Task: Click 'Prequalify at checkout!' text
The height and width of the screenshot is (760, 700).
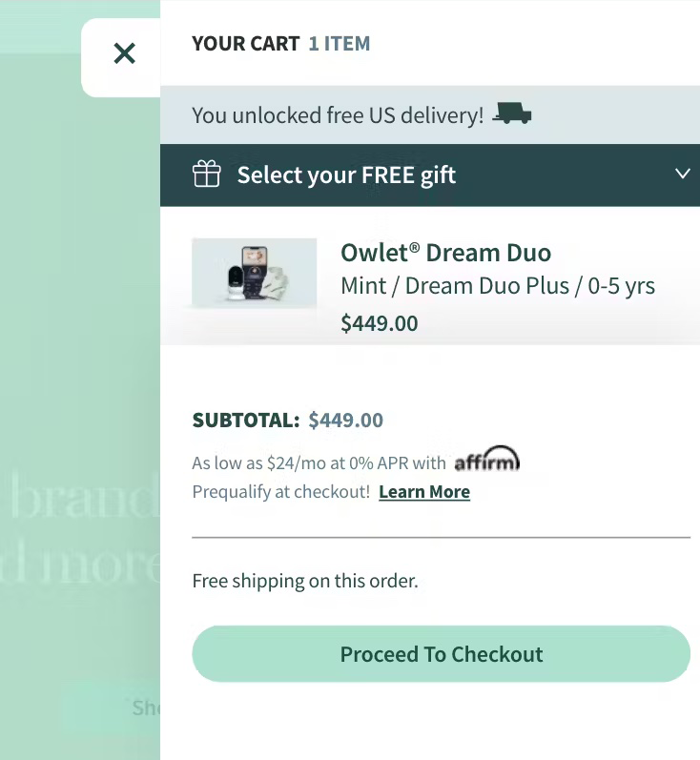Action: (x=280, y=492)
